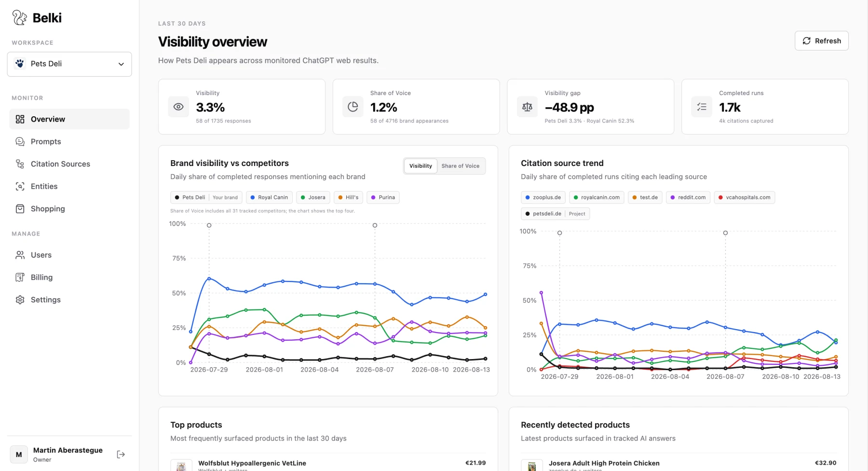The image size is (868, 471).
Task: Click the balance scale icon on Visibility gap card
Action: coord(527,107)
